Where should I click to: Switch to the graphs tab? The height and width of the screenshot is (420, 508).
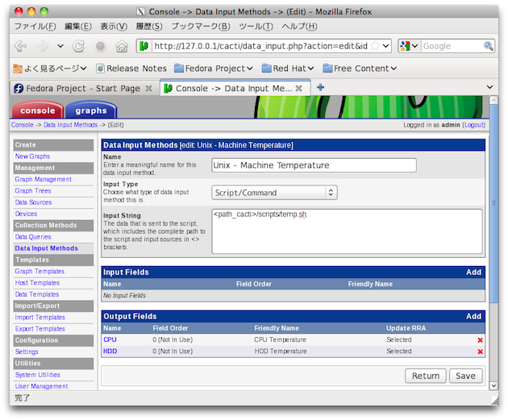90,110
